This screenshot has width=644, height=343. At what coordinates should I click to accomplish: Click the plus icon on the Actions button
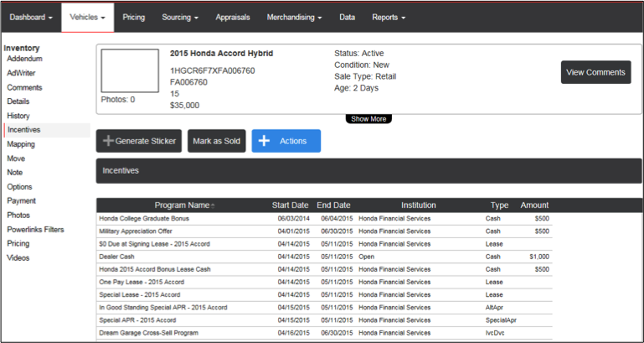pyautogui.click(x=264, y=141)
